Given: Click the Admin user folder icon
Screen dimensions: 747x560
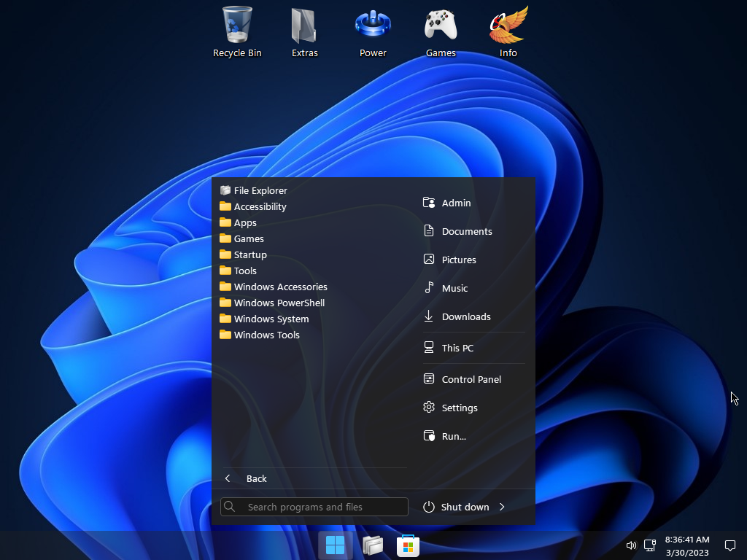Looking at the screenshot, I should click(429, 203).
